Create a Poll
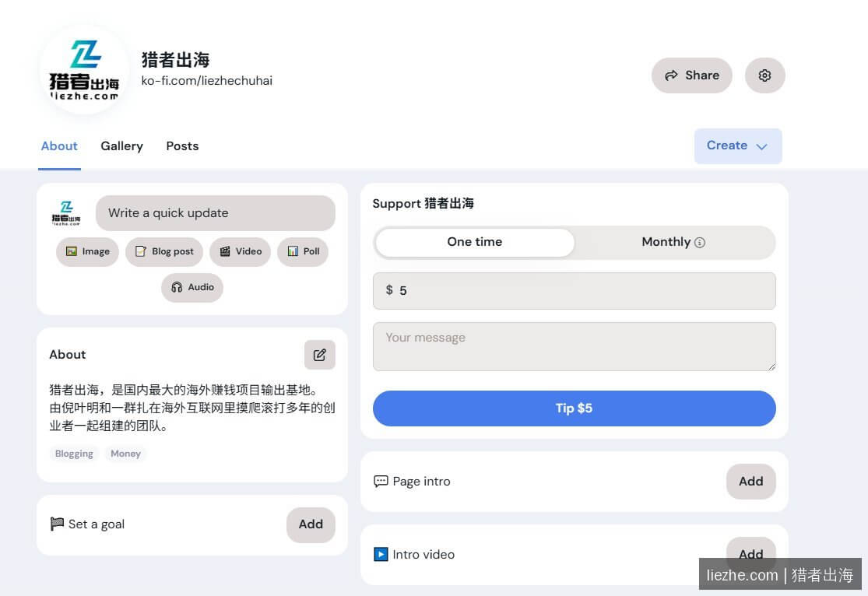 [x=303, y=252]
